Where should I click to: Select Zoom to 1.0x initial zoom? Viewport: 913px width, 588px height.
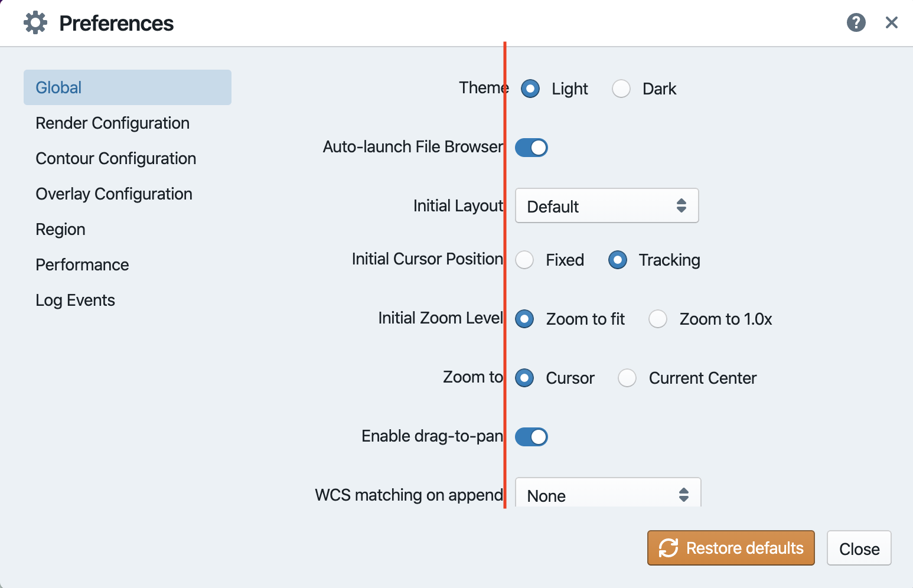pyautogui.click(x=658, y=319)
